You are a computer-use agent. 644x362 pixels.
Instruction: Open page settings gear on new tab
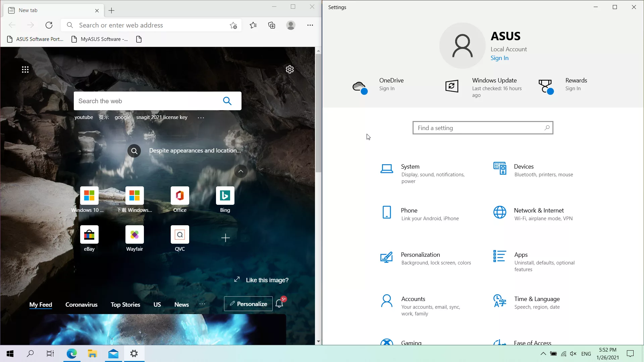click(x=290, y=69)
